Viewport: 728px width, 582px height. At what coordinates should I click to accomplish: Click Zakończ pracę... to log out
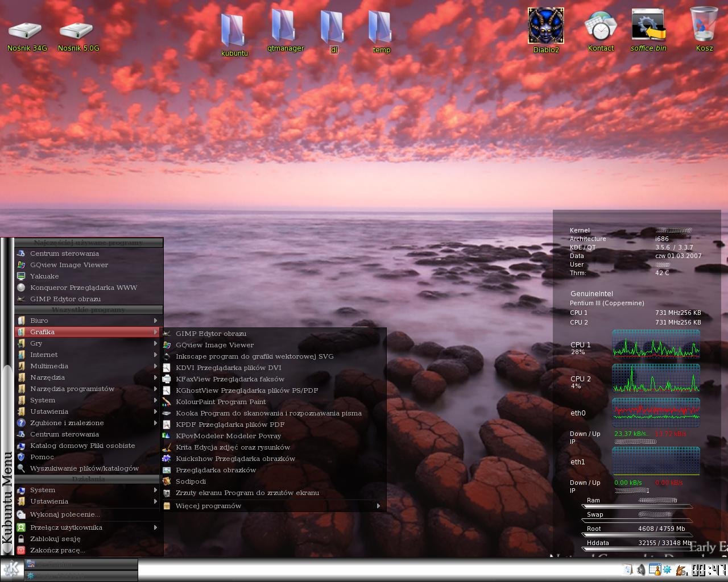(88, 550)
